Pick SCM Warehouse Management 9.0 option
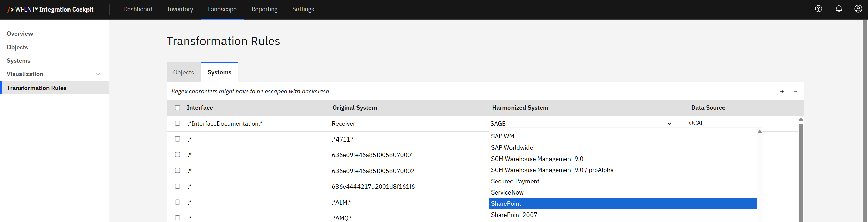Screen dimensions: 868x222 (x=623, y=159)
